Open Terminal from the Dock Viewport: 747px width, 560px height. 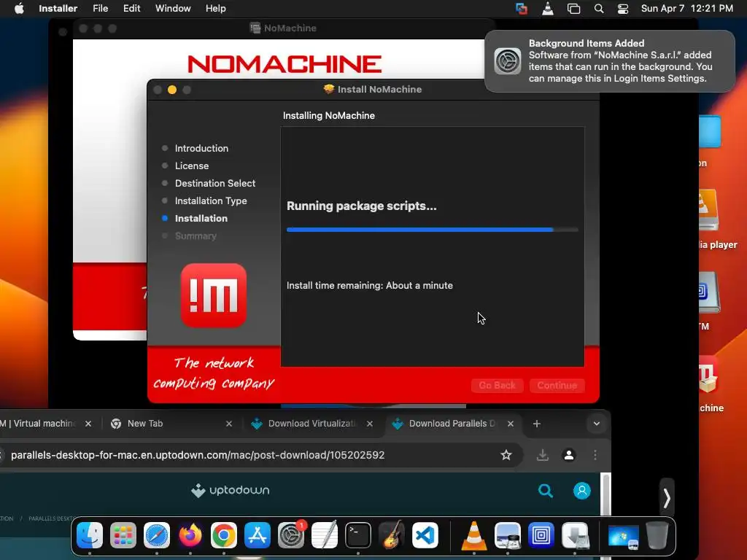point(357,535)
